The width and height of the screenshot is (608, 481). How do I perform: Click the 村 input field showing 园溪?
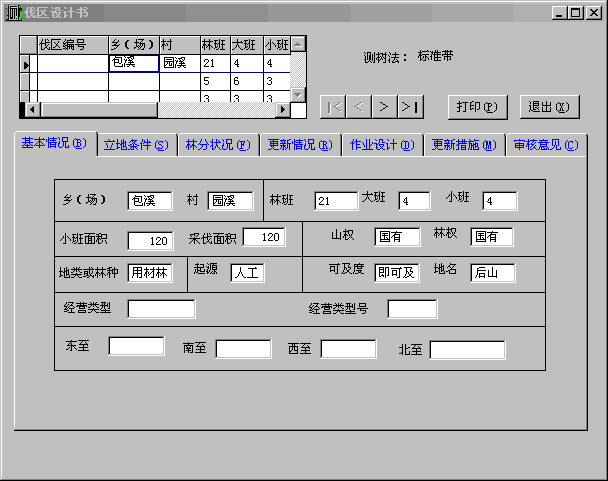click(230, 201)
